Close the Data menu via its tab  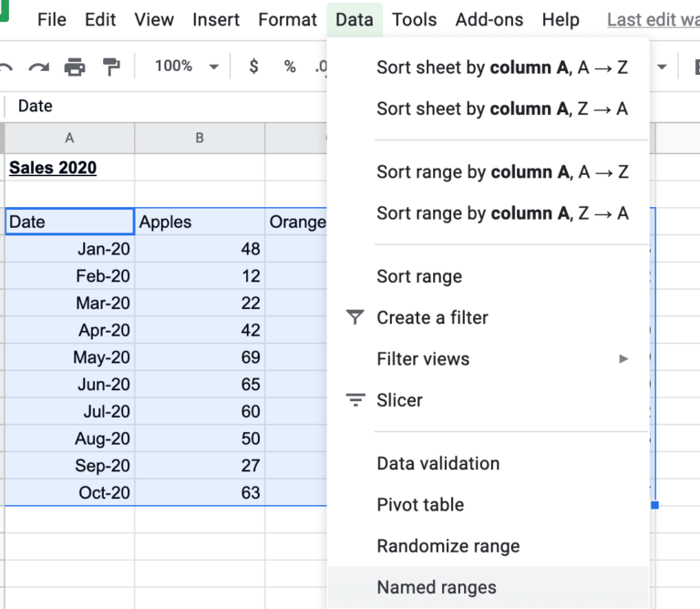tap(355, 20)
